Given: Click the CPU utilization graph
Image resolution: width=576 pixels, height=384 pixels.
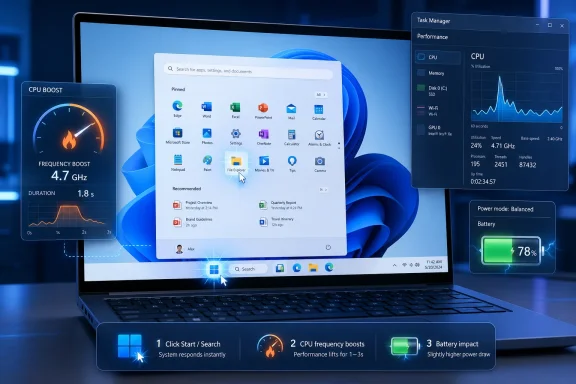Looking at the screenshot, I should 516,97.
